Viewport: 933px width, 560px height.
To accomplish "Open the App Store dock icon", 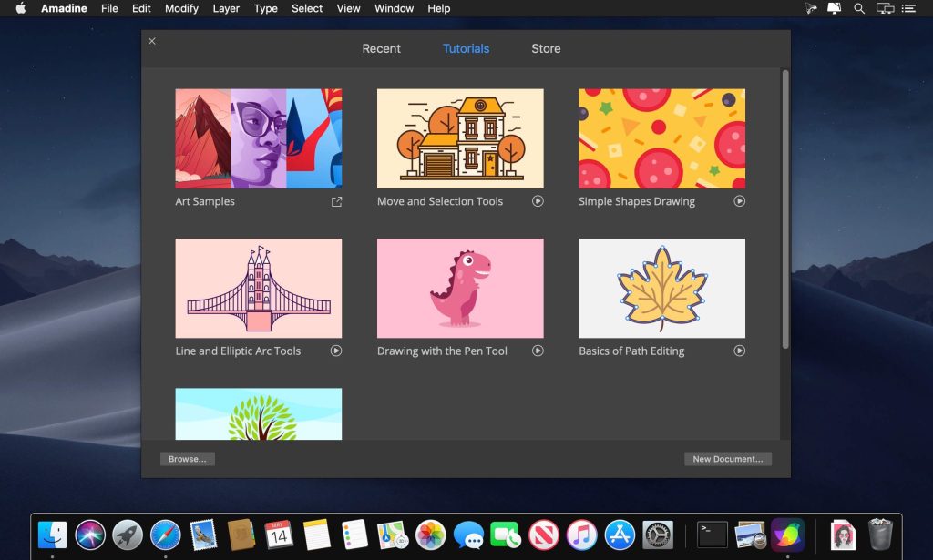I will tap(620, 535).
